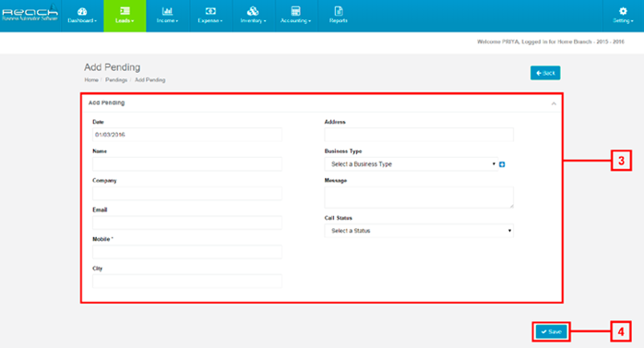The width and height of the screenshot is (644, 348).
Task: Click the Back button
Action: coord(545,73)
